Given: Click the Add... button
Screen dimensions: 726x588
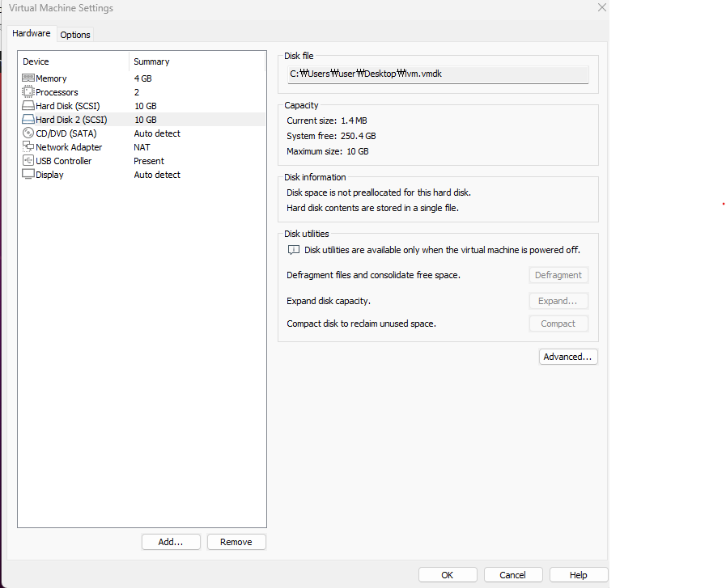Looking at the screenshot, I should click(x=171, y=542).
